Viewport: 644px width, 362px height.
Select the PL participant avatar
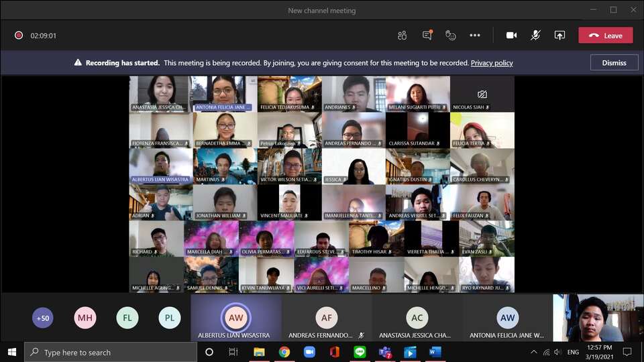(x=170, y=318)
